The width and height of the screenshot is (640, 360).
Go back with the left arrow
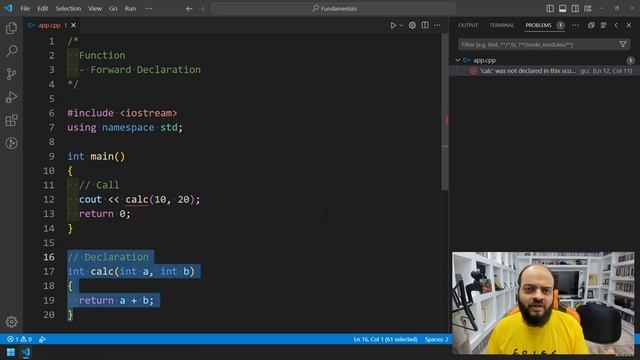[x=189, y=9]
